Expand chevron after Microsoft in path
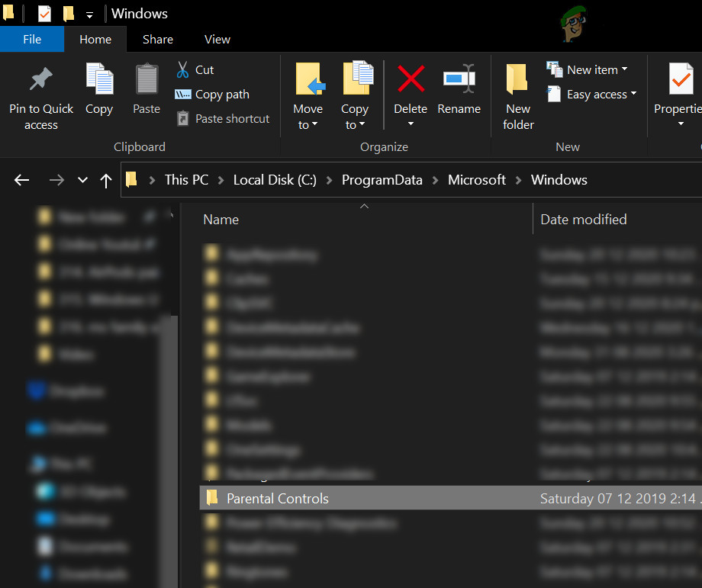Screen dimensions: 702x588 [x=518, y=180]
